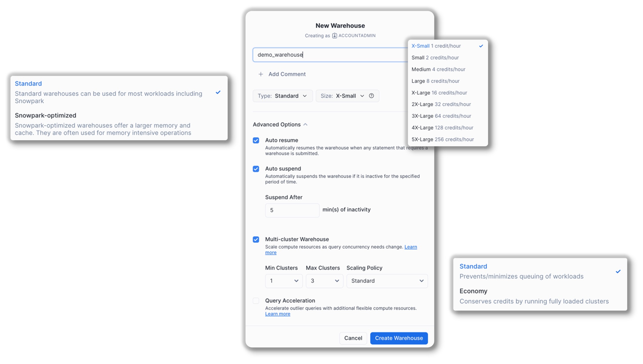Expand the Scaling Policy dropdown
This screenshot has width=643, height=364.
[x=387, y=281]
